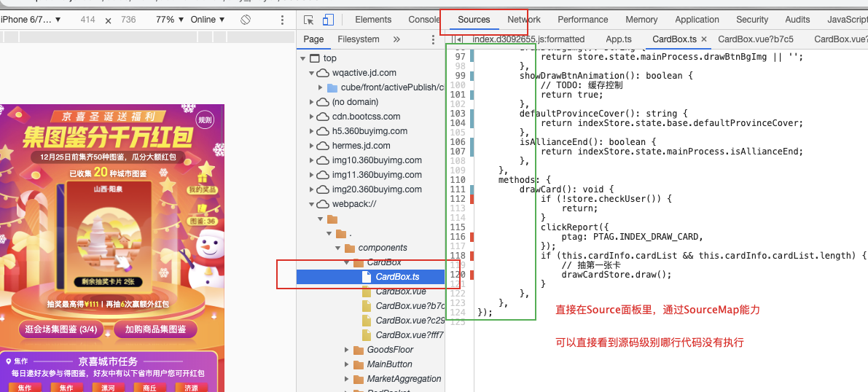
Task: Click the rotate device orientation icon
Action: tap(246, 20)
